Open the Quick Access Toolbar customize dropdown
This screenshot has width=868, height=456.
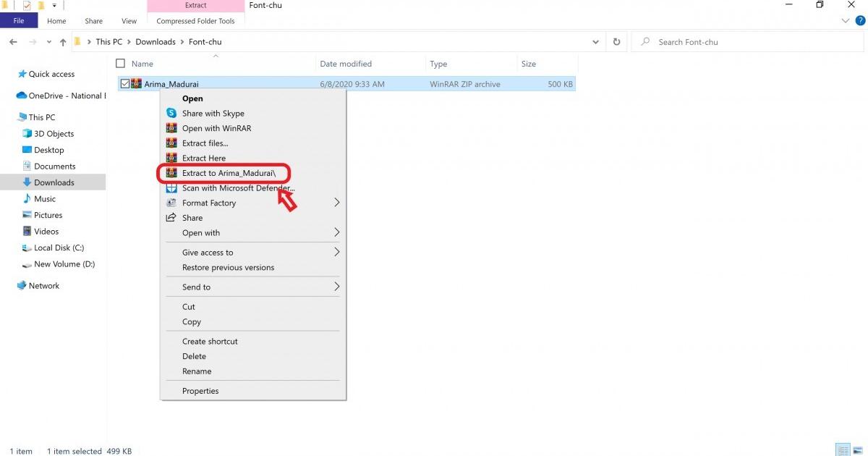(54, 5)
